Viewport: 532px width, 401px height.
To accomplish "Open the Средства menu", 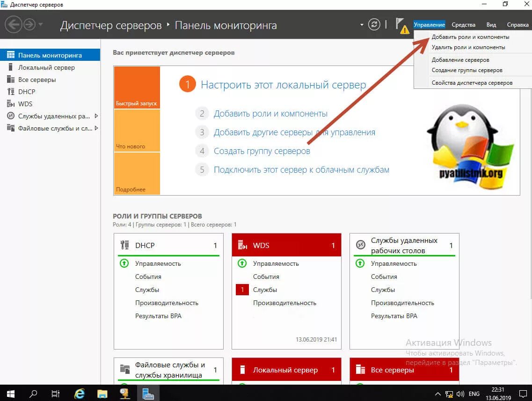I will point(464,25).
